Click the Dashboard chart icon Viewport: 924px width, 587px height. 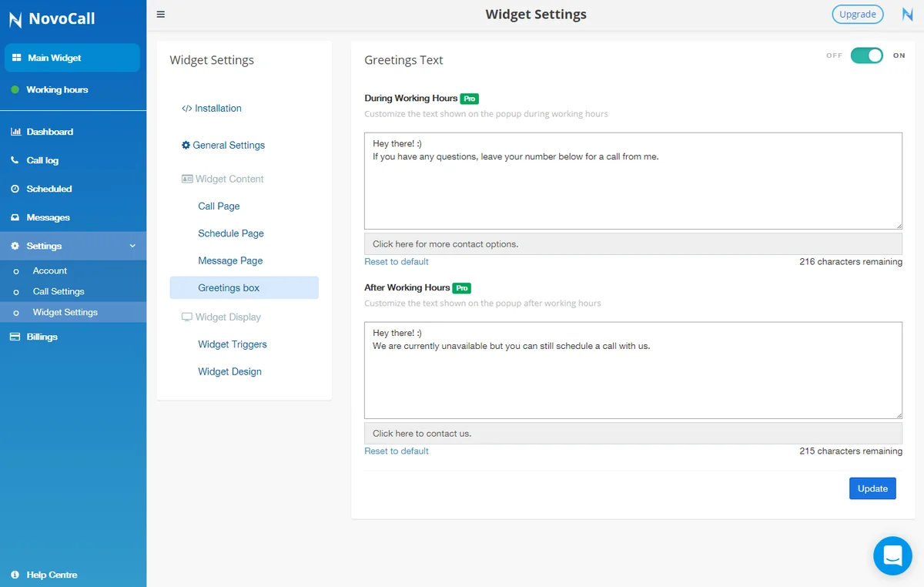[x=15, y=132]
